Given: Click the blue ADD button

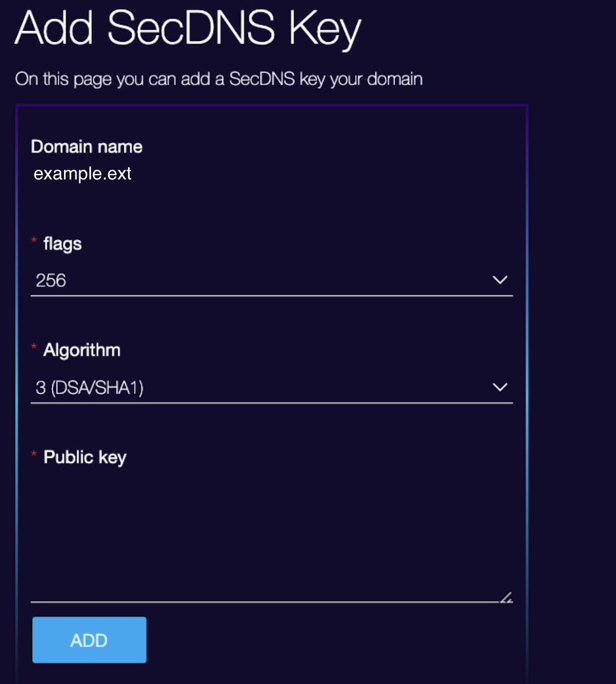Looking at the screenshot, I should tap(89, 640).
